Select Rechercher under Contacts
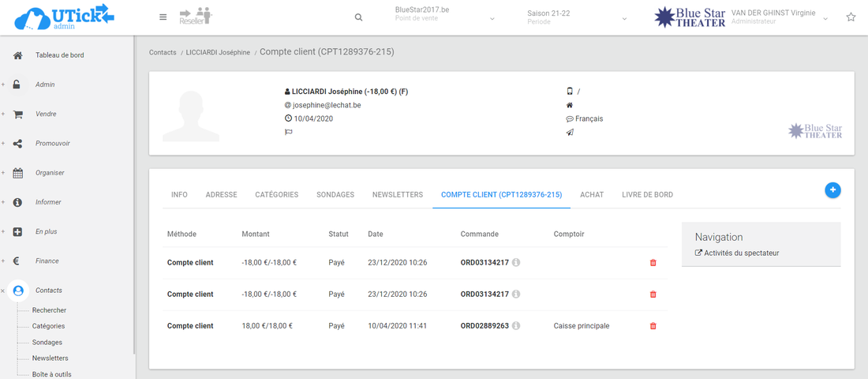 pyautogui.click(x=49, y=310)
